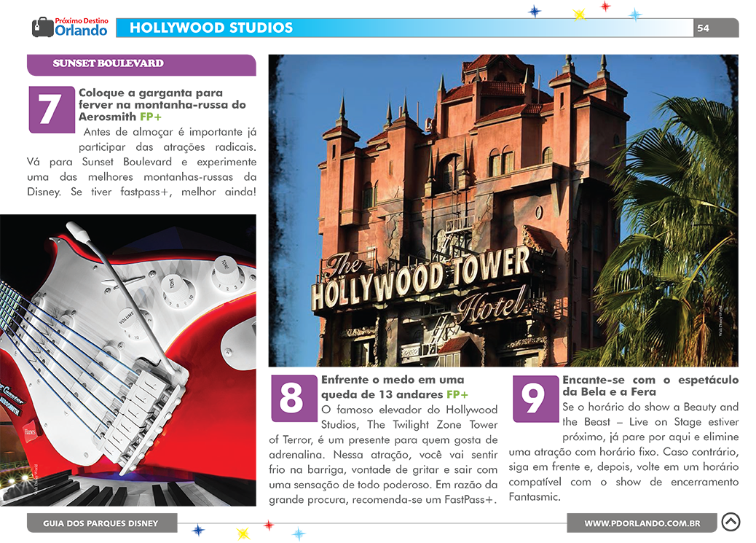Viewport: 756px width, 543px height.
Task: Click the HOLLYWOOD STUDIOS header title
Action: (211, 28)
